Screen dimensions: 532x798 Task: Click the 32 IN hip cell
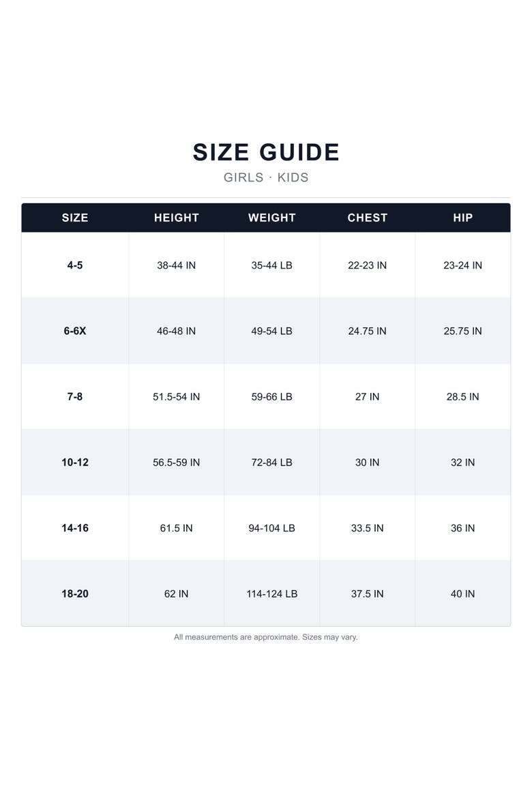click(462, 462)
